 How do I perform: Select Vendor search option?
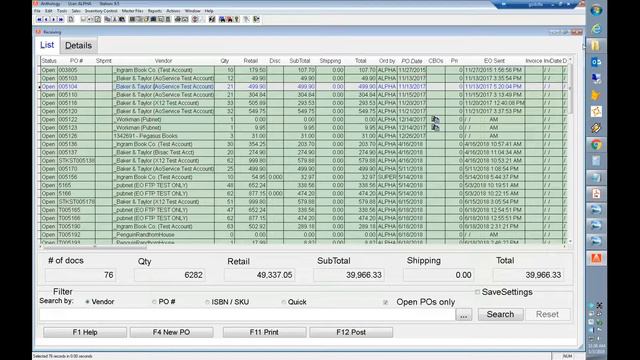87,302
